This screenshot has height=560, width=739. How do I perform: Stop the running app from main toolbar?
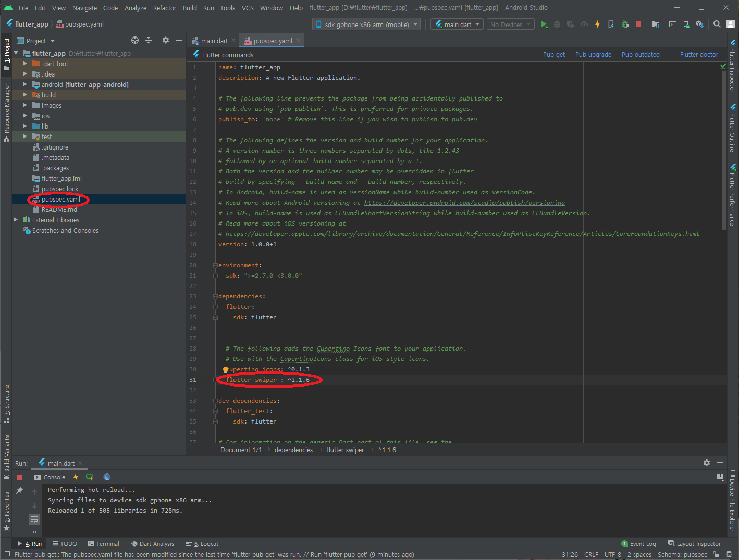(x=638, y=24)
